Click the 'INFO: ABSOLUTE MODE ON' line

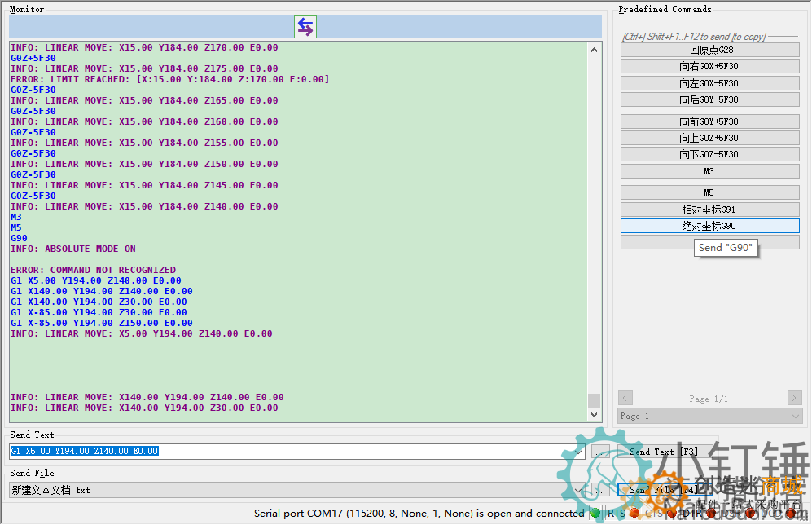pos(73,249)
